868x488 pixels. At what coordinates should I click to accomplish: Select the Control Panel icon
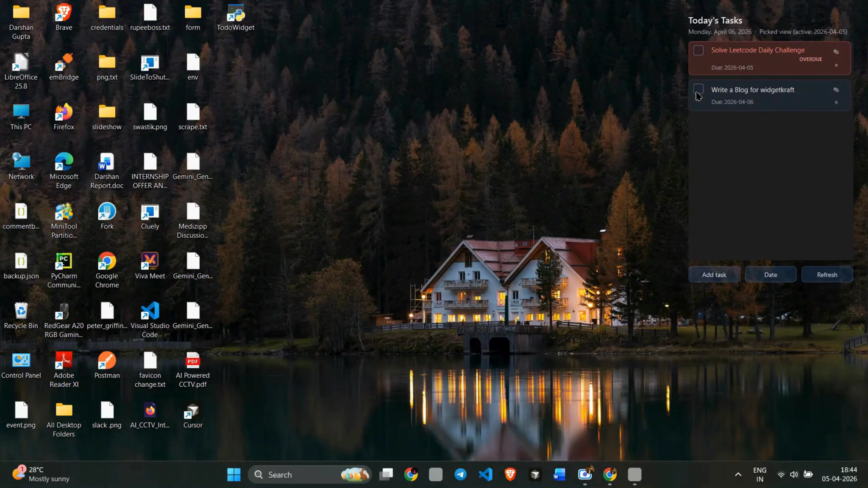pos(21,366)
